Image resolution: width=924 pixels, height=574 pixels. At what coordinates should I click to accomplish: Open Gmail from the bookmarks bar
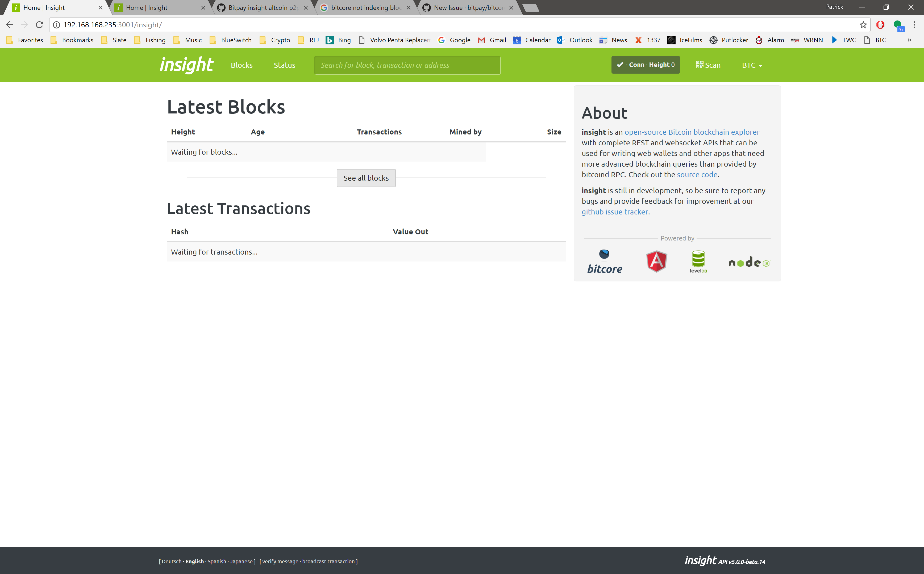[492, 40]
